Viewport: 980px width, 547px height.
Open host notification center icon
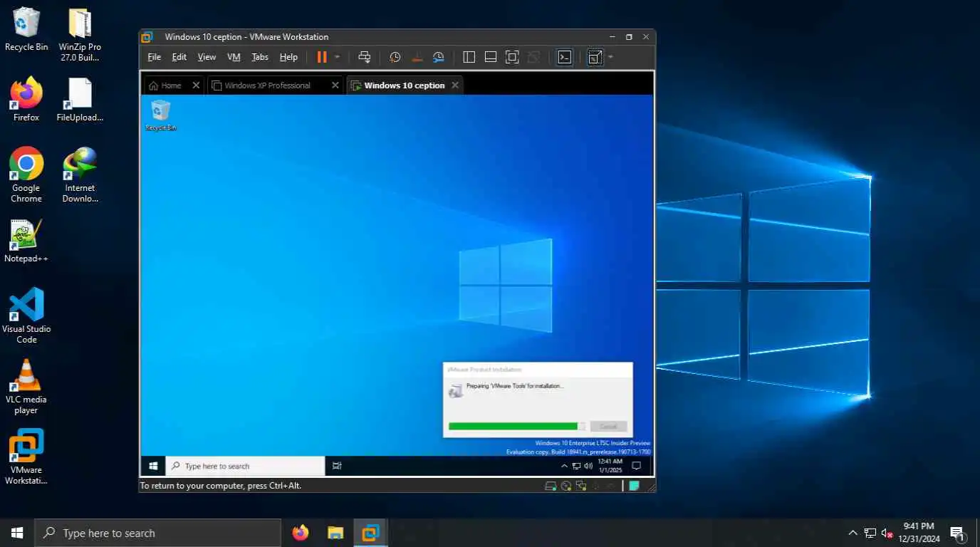957,533
